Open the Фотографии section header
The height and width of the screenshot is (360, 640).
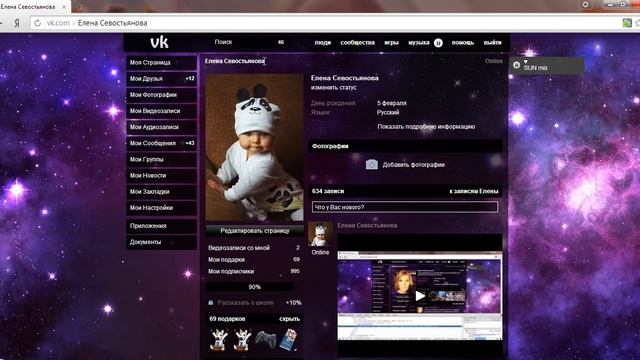click(x=405, y=146)
